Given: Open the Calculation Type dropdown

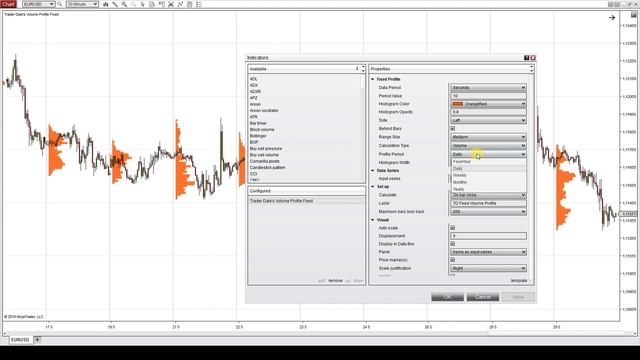Looking at the screenshot, I should click(488, 146).
